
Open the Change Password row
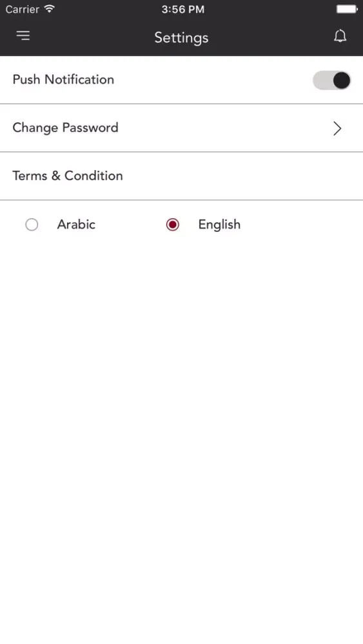[x=181, y=128]
